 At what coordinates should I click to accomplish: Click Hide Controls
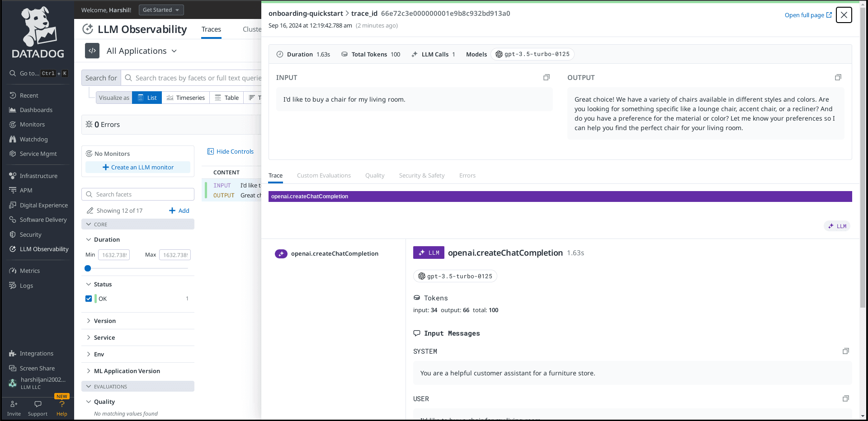(231, 151)
